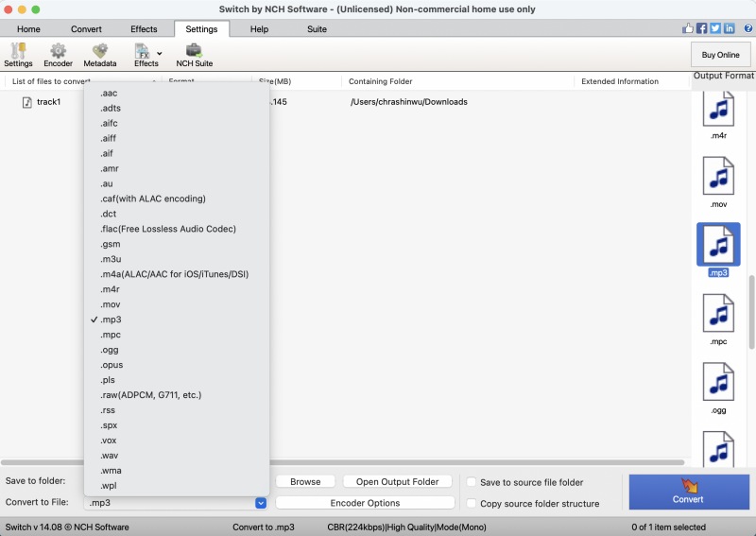Image resolution: width=756 pixels, height=536 pixels.
Task: Choose checked .mp3 in the dropdown list
Action: (x=177, y=320)
